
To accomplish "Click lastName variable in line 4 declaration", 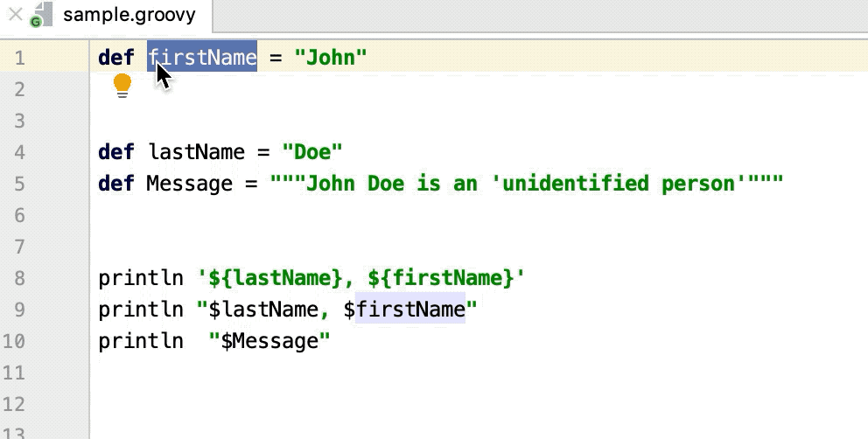I will pos(198,152).
